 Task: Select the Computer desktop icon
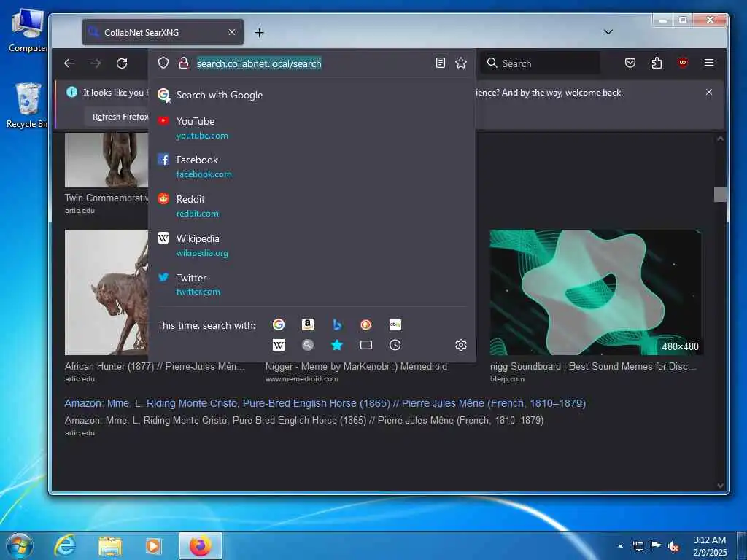point(28,31)
